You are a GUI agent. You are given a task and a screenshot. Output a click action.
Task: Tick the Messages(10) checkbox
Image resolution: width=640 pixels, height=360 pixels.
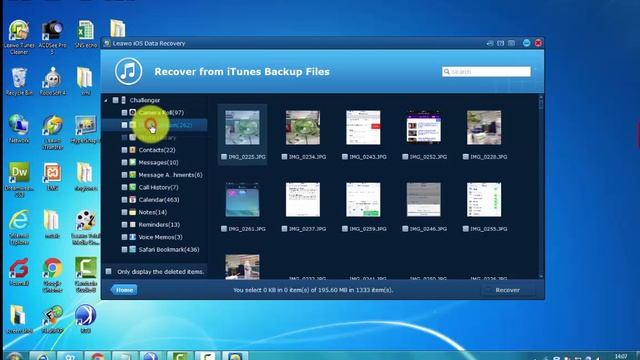[x=124, y=162]
